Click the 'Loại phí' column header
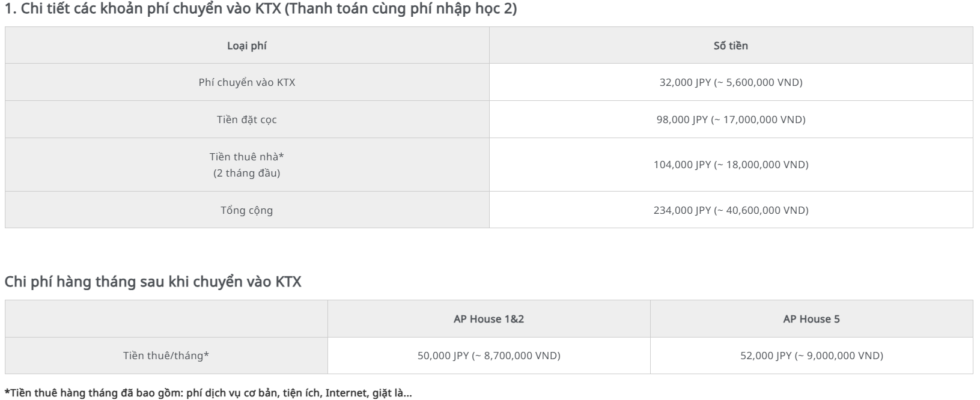Viewport: 980px width, 400px height. coord(247,46)
